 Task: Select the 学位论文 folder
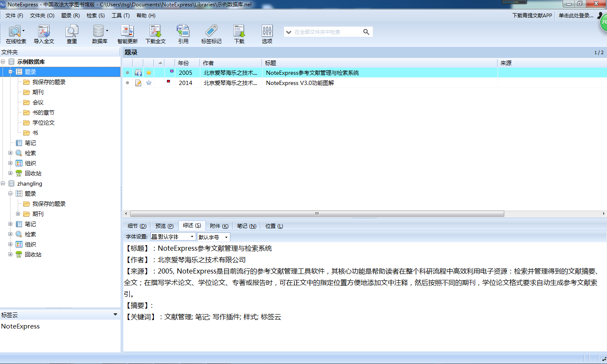tap(44, 123)
